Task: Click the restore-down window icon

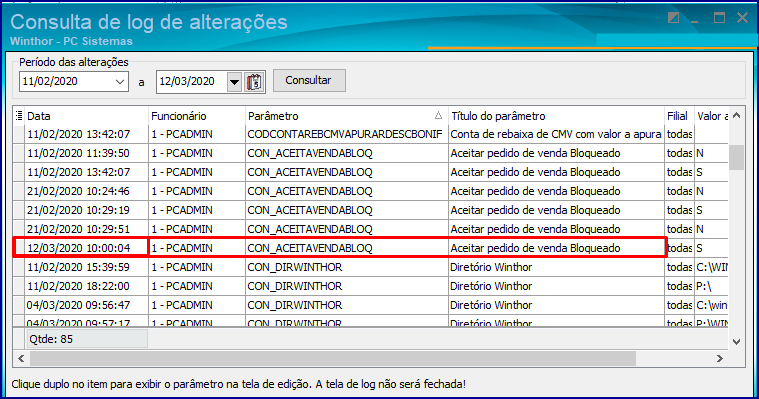Action: (673, 18)
